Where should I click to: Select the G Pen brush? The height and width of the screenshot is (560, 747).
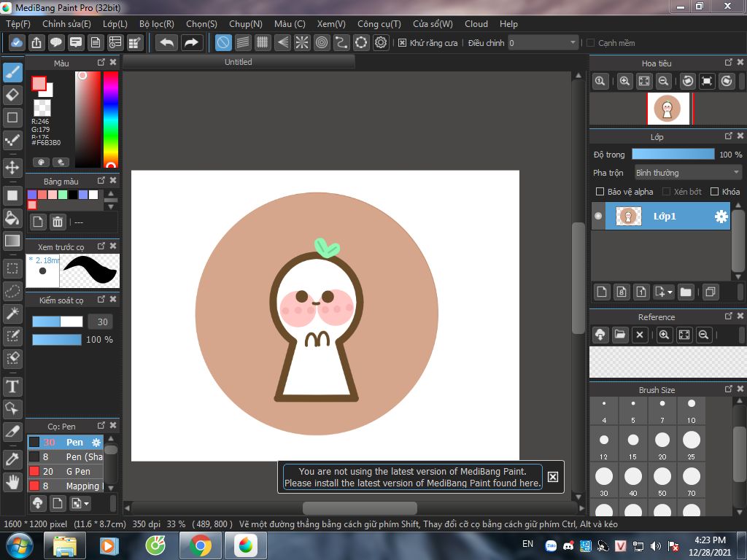click(x=65, y=472)
